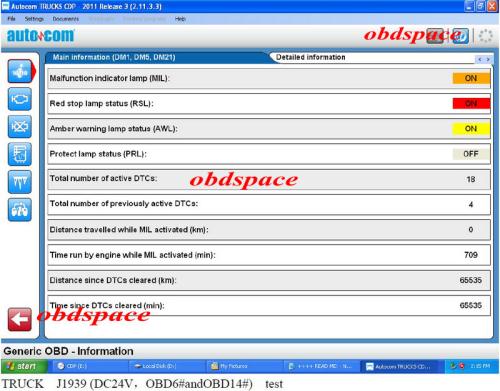This screenshot has height=391, width=500.
Task: Click the blue help icon at top right
Action: click(461, 36)
